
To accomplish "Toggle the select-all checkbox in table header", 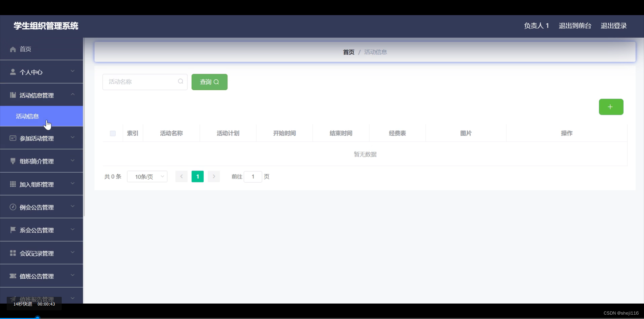I will (x=113, y=133).
